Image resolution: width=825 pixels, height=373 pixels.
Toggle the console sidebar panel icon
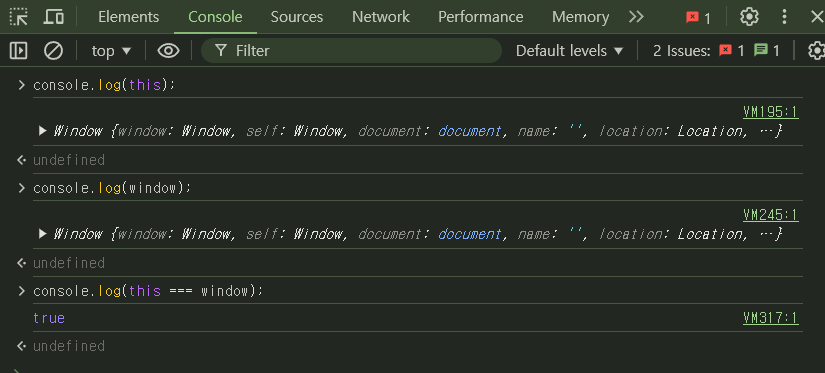point(18,51)
